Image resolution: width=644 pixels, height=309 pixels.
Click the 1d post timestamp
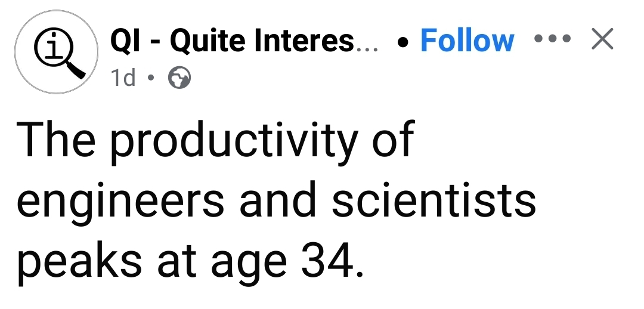pyautogui.click(x=123, y=78)
